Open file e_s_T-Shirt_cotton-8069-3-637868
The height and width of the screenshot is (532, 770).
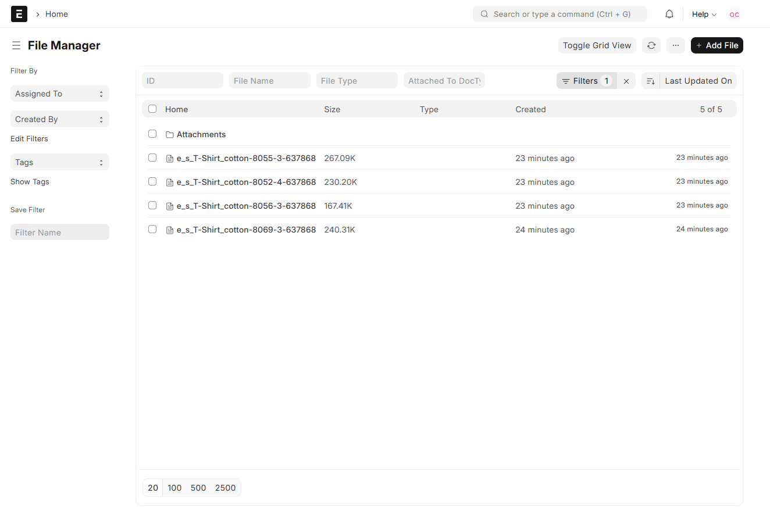246,230
